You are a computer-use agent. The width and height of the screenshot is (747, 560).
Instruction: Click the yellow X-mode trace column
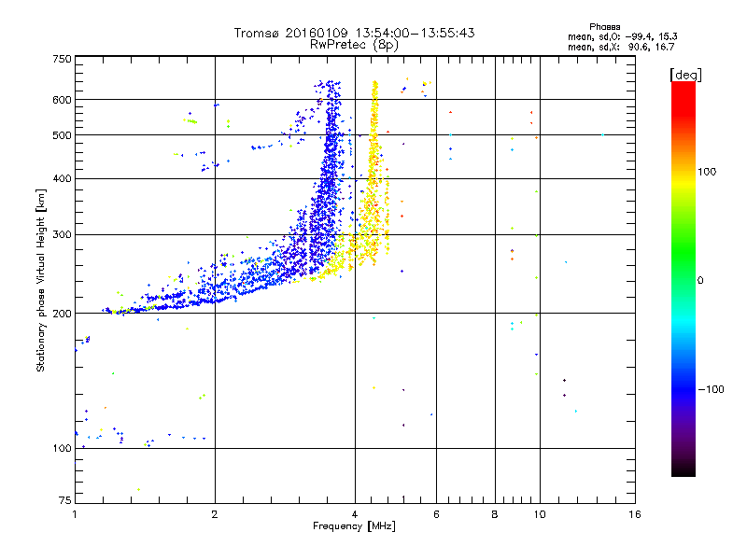(x=374, y=172)
